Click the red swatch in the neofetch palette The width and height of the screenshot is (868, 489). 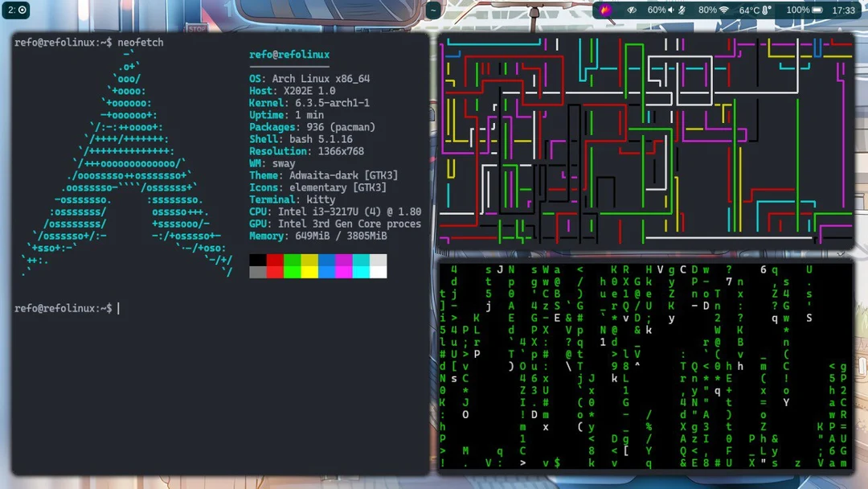click(x=275, y=260)
